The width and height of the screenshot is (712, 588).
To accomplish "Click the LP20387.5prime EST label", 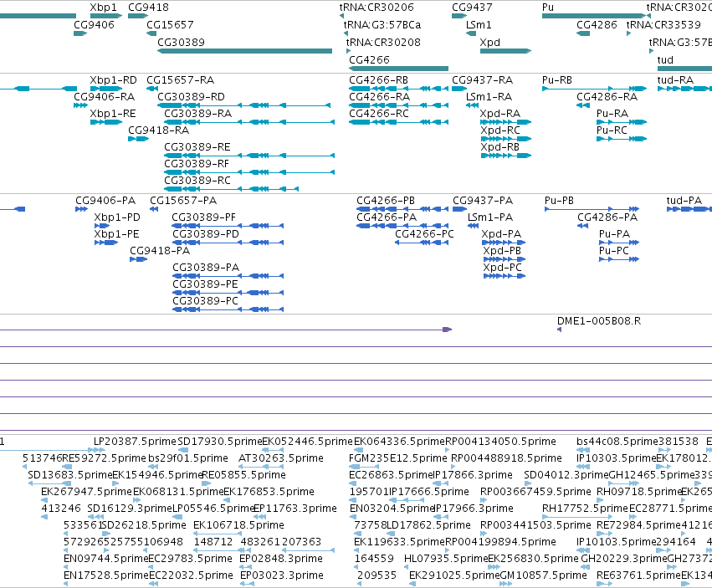I will click(135, 442).
